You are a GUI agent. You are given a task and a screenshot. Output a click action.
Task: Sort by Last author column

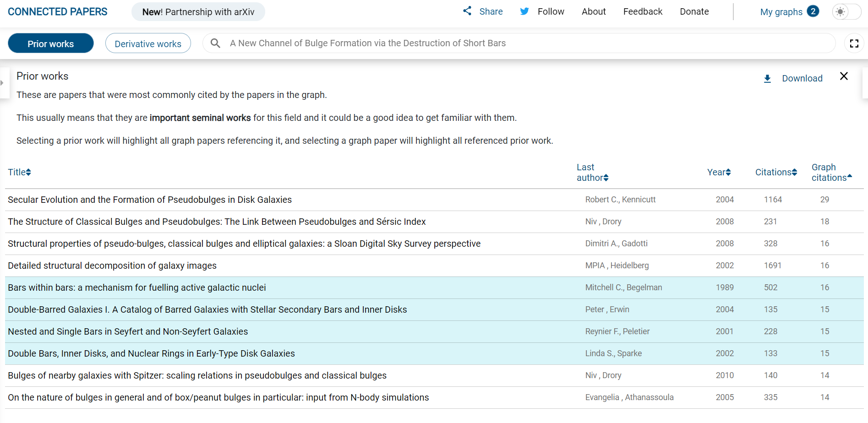[592, 173]
